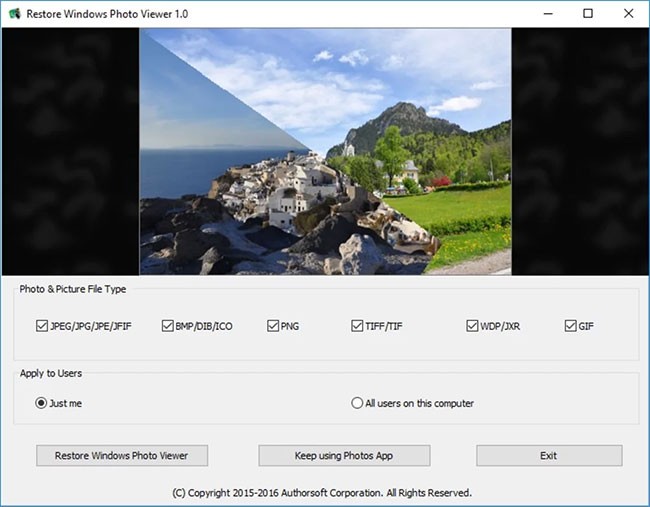Image resolution: width=650 pixels, height=507 pixels.
Task: Uncheck the GIF checkbox
Action: (570, 326)
